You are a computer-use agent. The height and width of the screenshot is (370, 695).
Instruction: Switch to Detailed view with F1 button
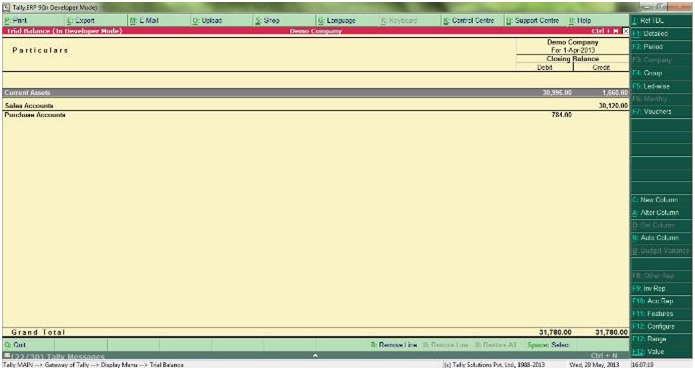pyautogui.click(x=661, y=33)
